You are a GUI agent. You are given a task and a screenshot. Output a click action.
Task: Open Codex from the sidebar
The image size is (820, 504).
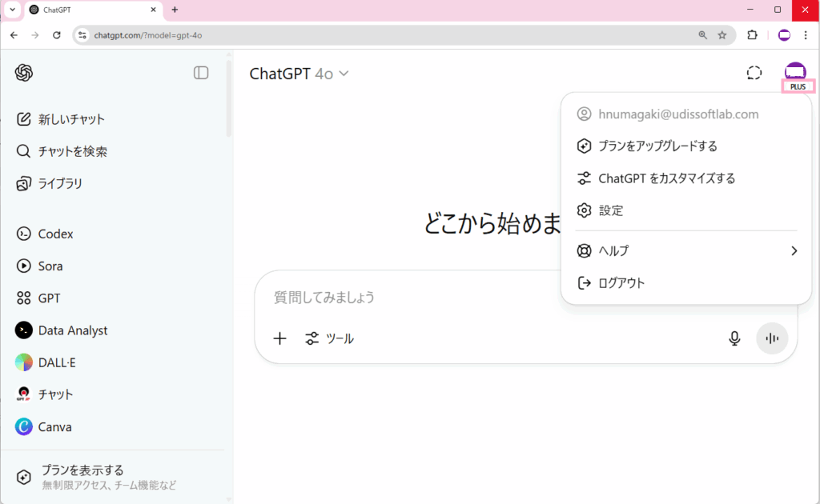point(45,234)
